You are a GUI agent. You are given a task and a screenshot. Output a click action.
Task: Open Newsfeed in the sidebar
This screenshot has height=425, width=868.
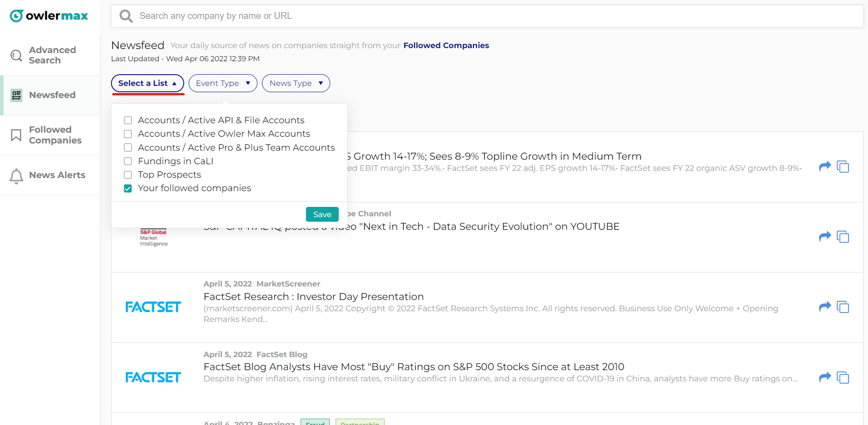tap(52, 95)
